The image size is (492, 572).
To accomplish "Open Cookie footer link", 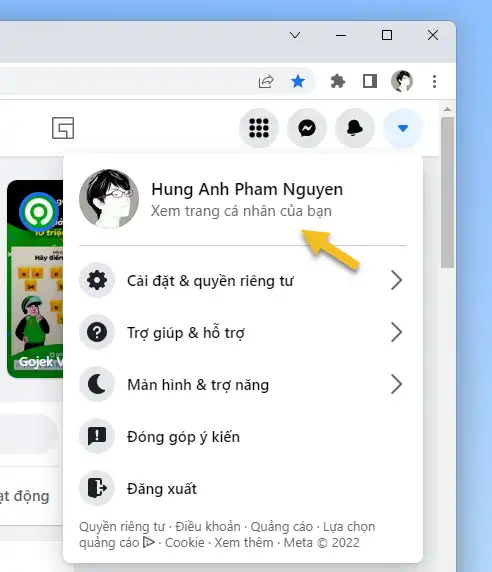I will point(185,542).
